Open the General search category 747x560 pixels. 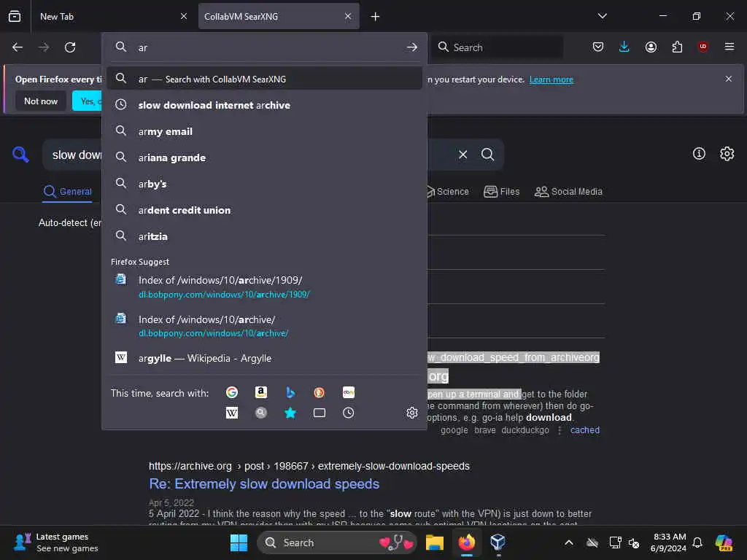pyautogui.click(x=67, y=192)
